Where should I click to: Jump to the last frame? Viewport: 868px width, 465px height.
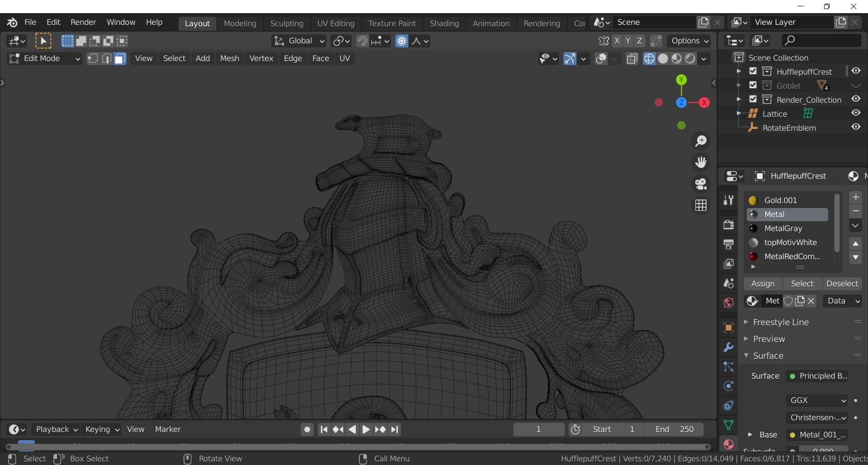tap(395, 430)
